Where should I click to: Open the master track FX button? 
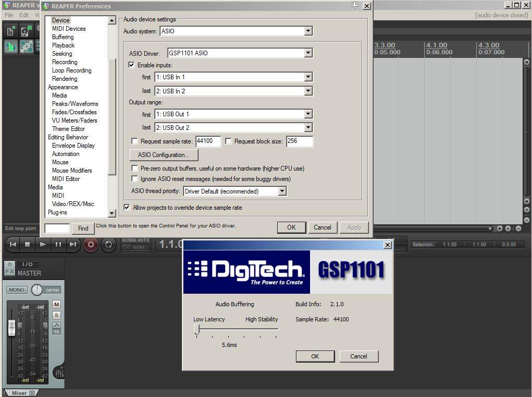(10, 272)
